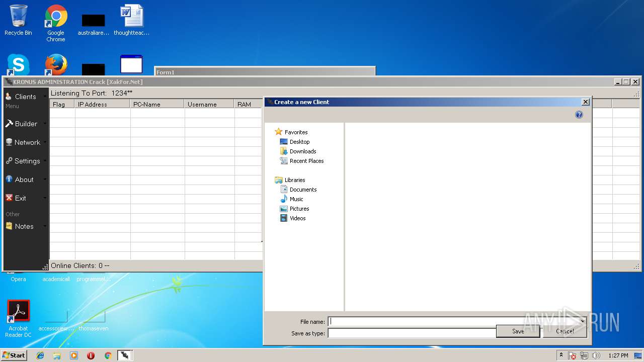Click the RAM column header
Viewport: 644px width, 362px height.
(x=249, y=104)
